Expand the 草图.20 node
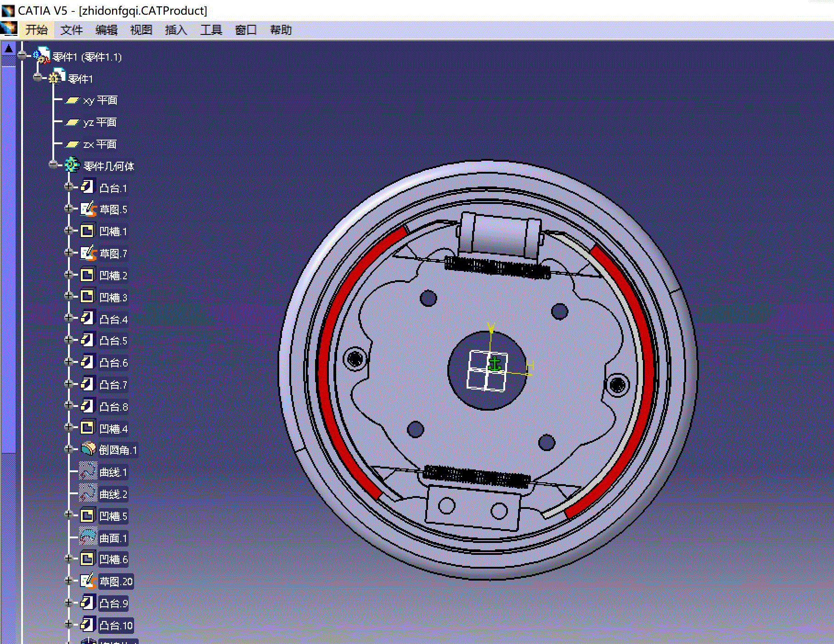Image resolution: width=834 pixels, height=644 pixels. click(69, 581)
